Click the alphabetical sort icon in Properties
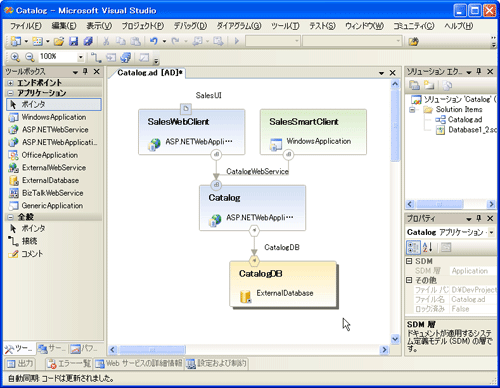Screen dimensions: 500x388 pyautogui.click(x=427, y=247)
